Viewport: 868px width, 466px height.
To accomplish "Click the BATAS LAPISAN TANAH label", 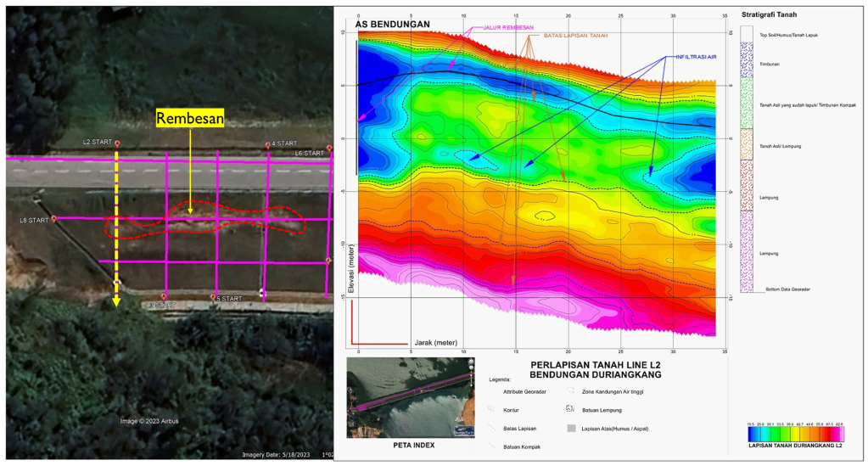I will point(574,36).
